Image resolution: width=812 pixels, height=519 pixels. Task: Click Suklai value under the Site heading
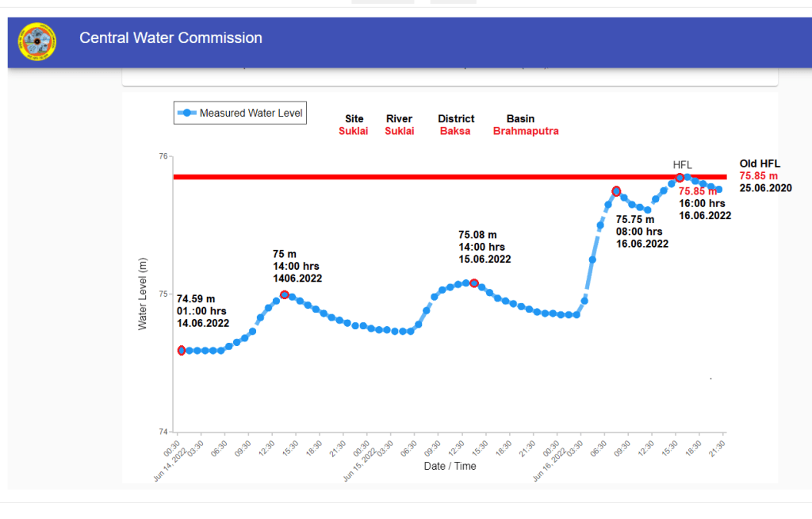pos(353,131)
